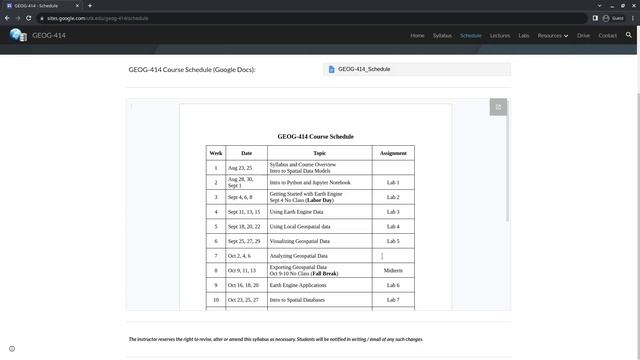Open the site search magnifier icon
Screen dimensions: 640x360
click(x=629, y=35)
